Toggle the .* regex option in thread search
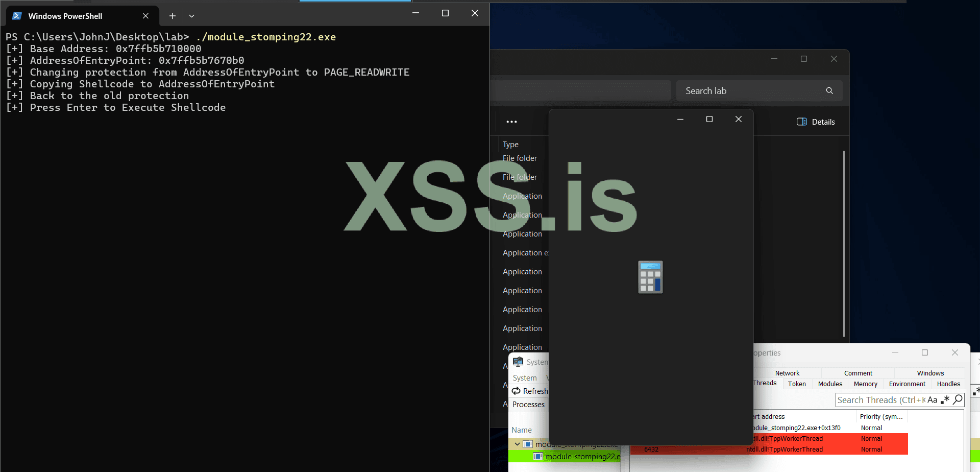Viewport: 980px width, 472px height. pyautogui.click(x=945, y=400)
